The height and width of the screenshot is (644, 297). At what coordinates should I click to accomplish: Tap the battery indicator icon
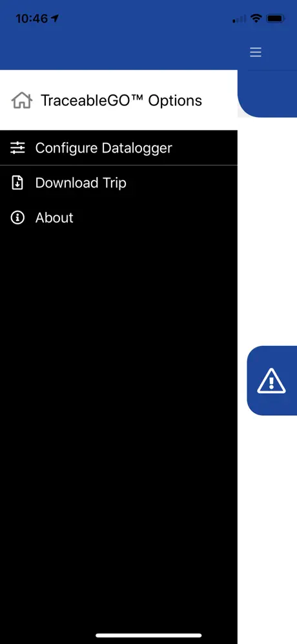point(276,19)
